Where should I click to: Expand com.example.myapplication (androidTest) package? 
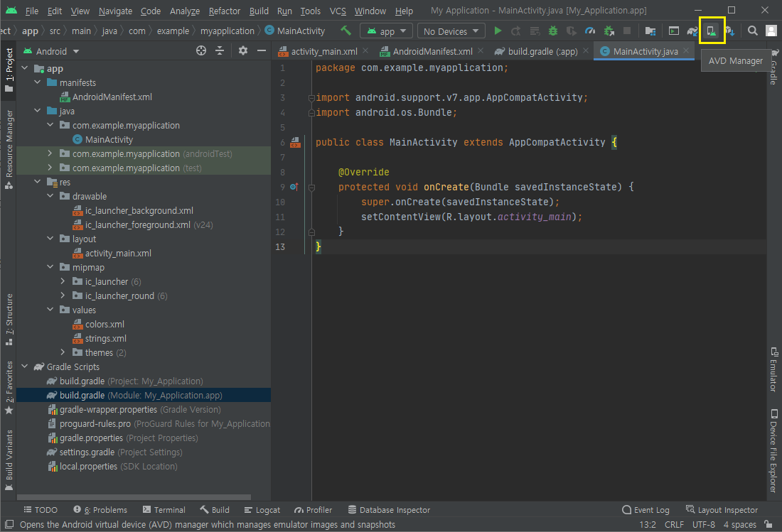coord(50,153)
